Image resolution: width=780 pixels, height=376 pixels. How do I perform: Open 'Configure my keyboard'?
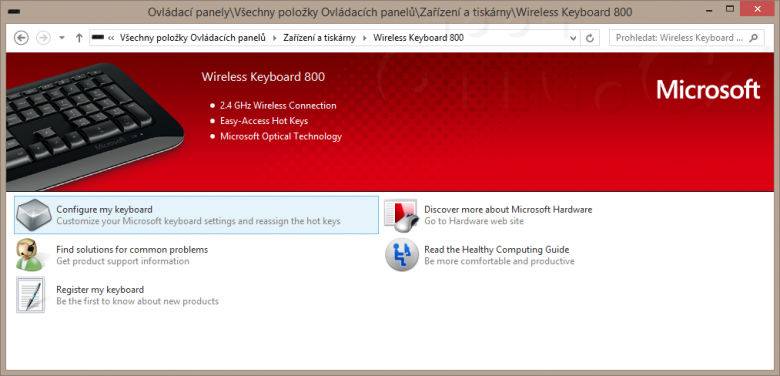104,209
